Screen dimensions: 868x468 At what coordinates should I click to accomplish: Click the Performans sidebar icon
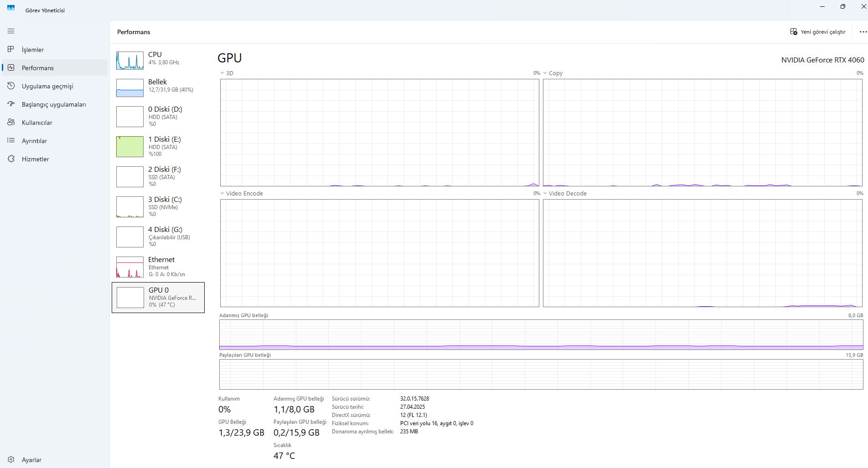pos(11,67)
